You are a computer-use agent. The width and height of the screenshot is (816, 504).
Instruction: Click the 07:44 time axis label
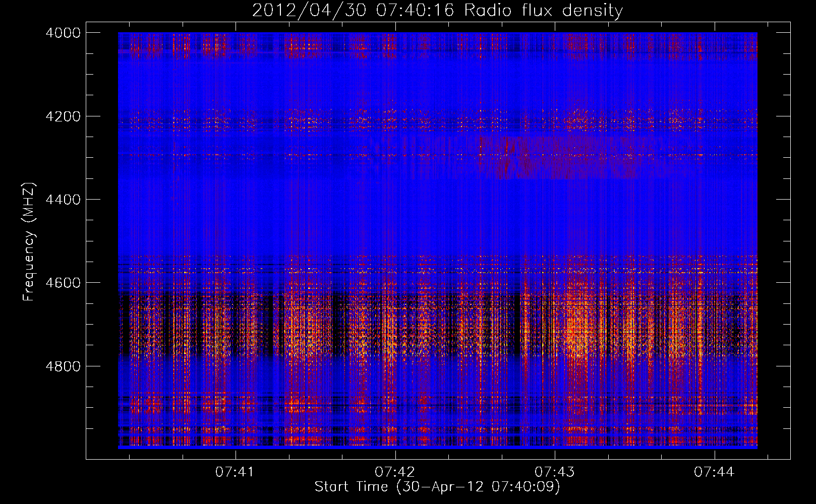click(x=714, y=472)
